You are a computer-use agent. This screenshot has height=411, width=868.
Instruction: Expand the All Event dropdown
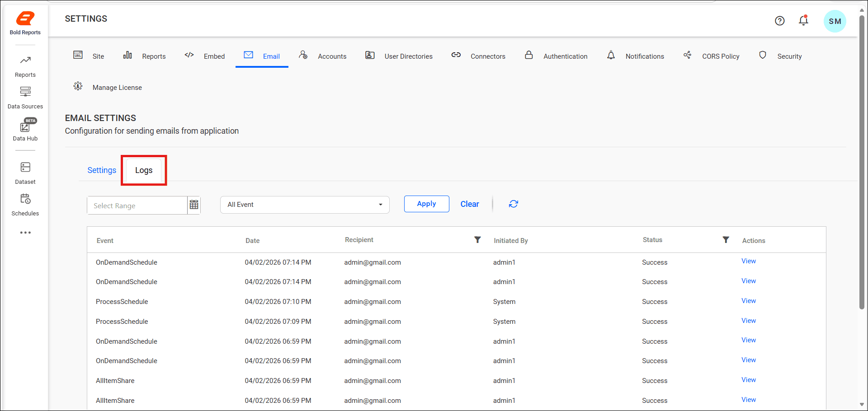(x=305, y=205)
